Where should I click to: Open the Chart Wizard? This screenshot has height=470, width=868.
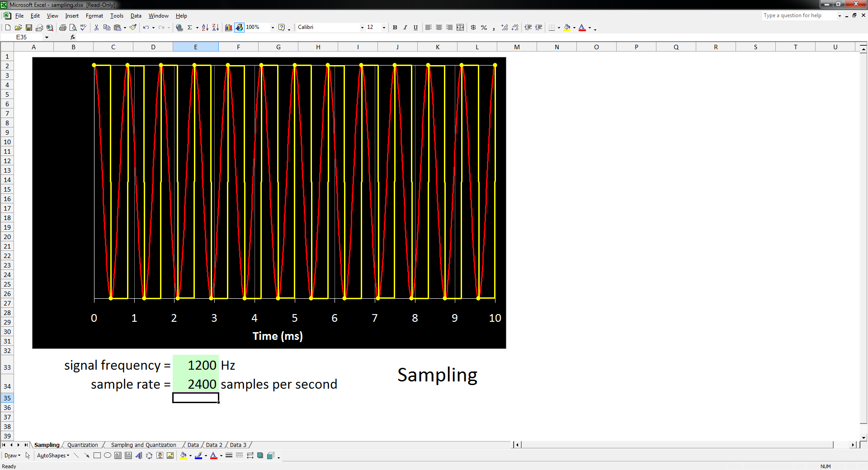point(228,28)
